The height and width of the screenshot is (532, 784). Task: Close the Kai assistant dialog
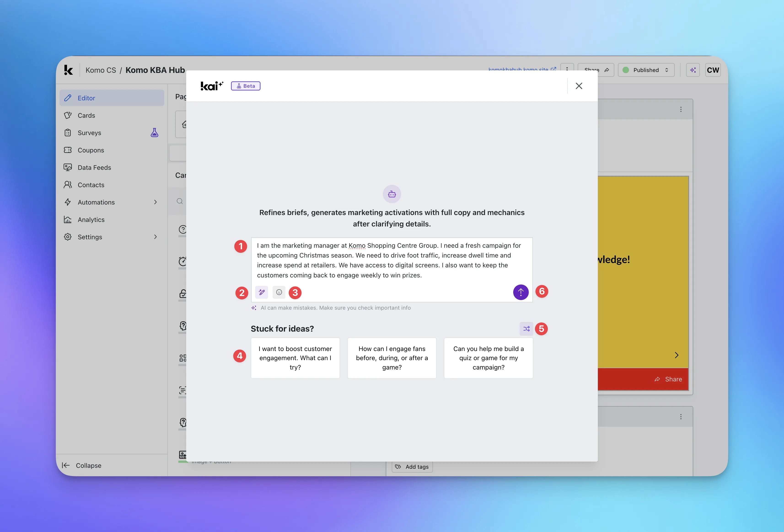tap(579, 86)
